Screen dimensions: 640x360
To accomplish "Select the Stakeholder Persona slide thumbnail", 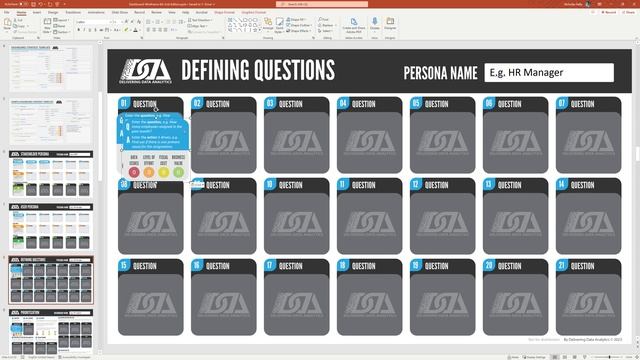I will 51,173.
